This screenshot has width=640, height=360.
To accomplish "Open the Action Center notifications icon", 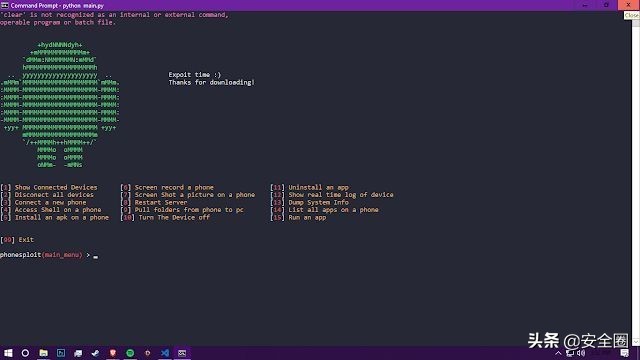I will coord(624,353).
